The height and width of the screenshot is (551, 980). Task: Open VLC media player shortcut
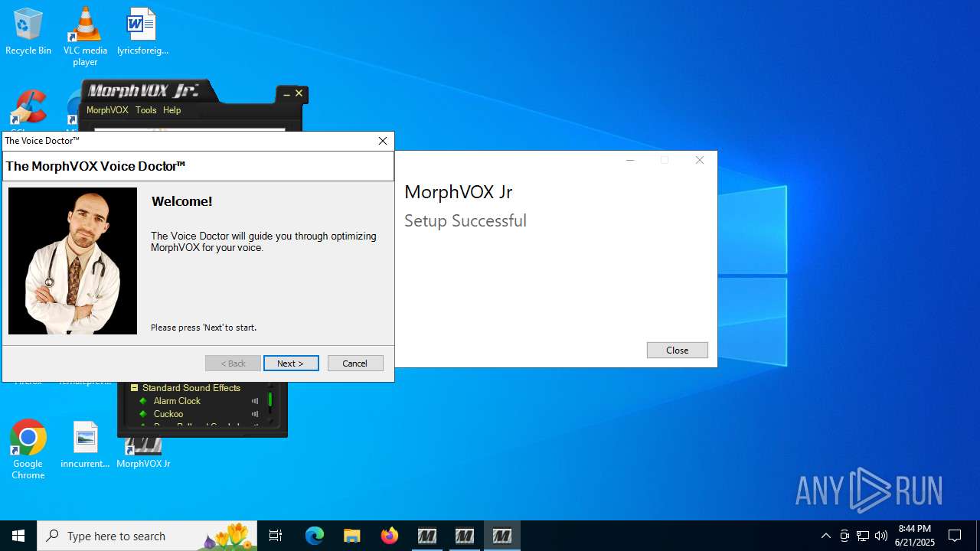tap(85, 36)
